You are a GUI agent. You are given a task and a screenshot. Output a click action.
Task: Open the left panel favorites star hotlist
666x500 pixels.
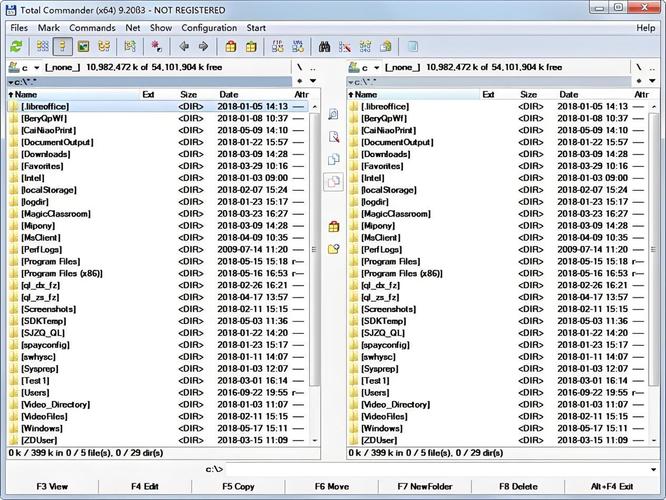(x=300, y=81)
